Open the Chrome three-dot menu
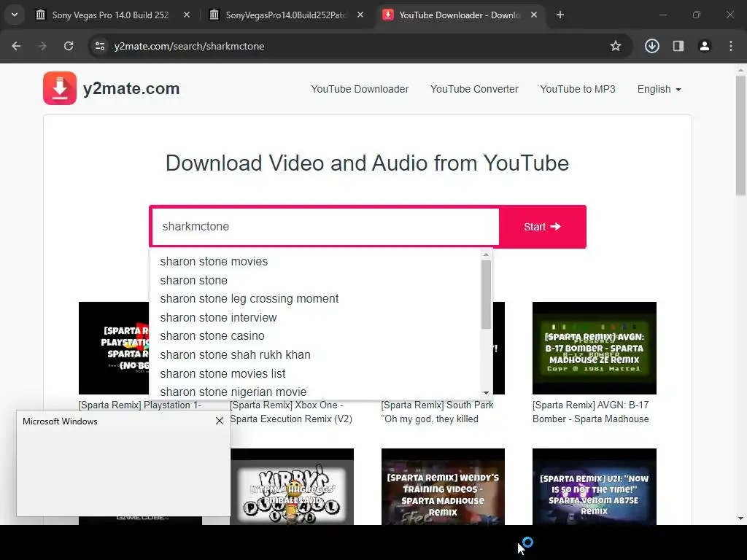This screenshot has width=747, height=560. click(731, 46)
